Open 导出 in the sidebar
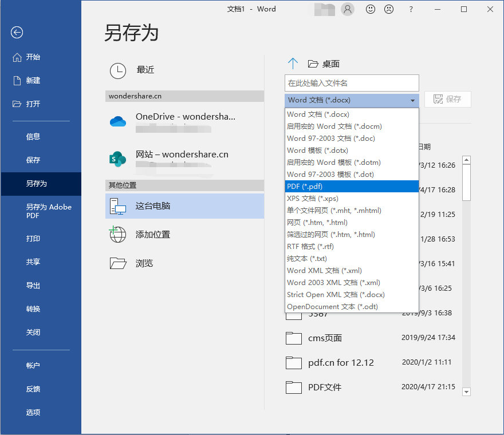The width and height of the screenshot is (504, 435). [x=41, y=285]
